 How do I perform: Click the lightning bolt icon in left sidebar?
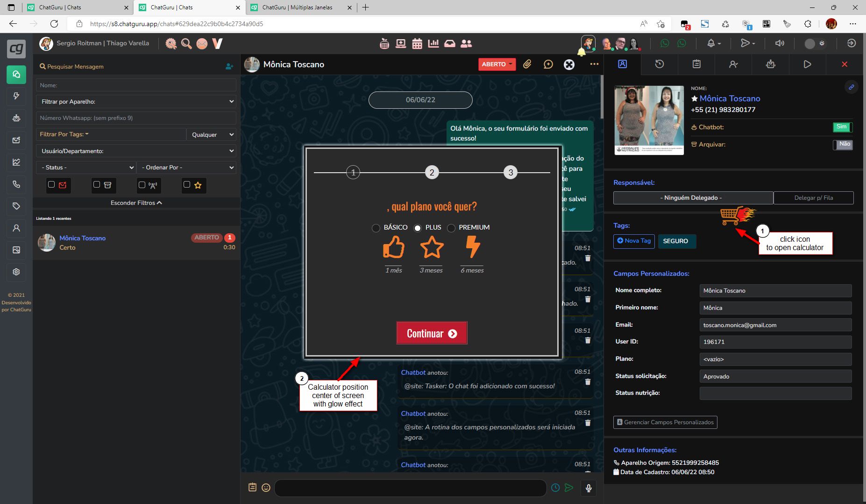(x=16, y=96)
